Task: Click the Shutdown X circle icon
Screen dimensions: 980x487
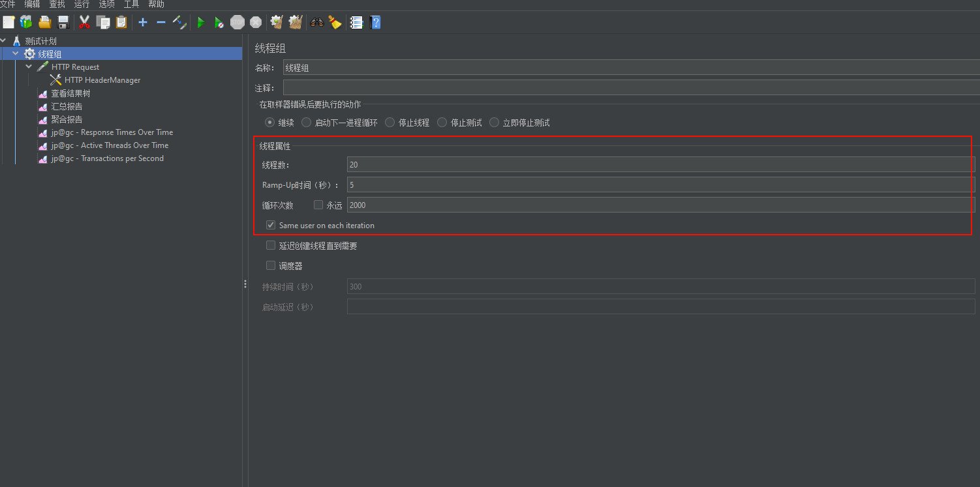Action: click(x=256, y=22)
